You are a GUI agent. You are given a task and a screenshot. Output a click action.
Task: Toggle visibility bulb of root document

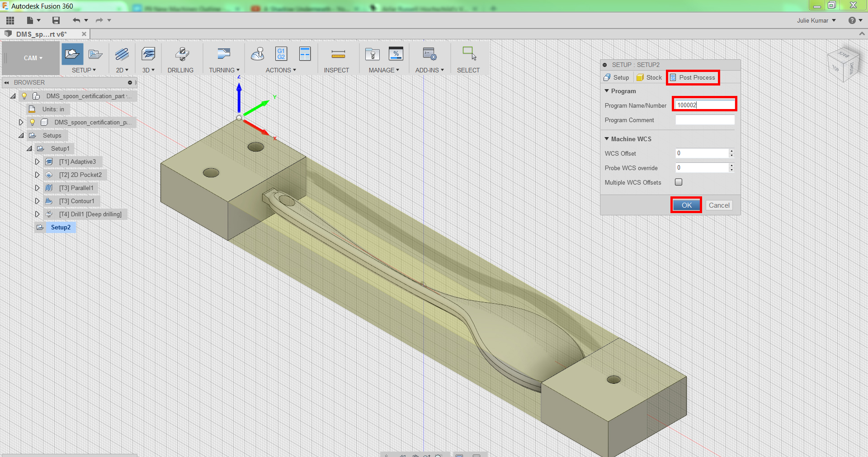pyautogui.click(x=24, y=96)
